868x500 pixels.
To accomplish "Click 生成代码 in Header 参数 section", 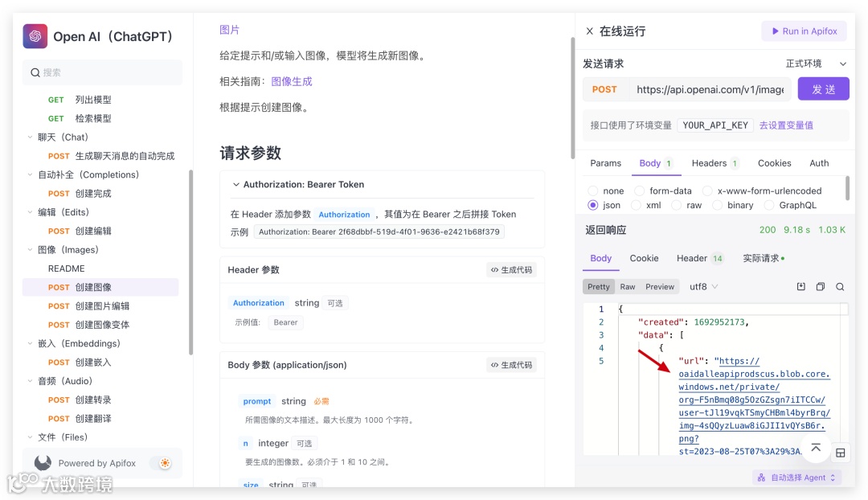I will [x=511, y=269].
